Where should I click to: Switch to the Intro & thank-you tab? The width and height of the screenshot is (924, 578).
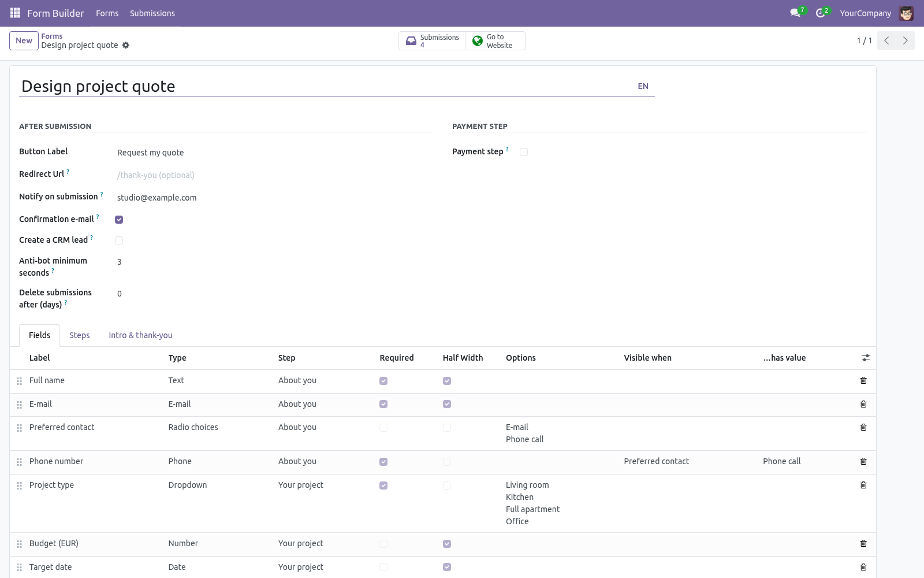pyautogui.click(x=140, y=335)
